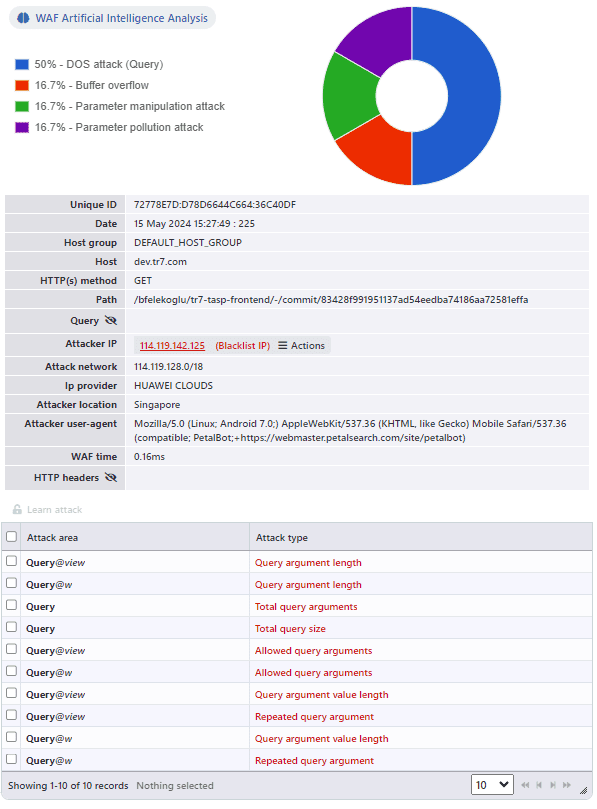Check the Query@w Query argument length row
The width and height of the screenshot is (597, 809).
[11, 583]
